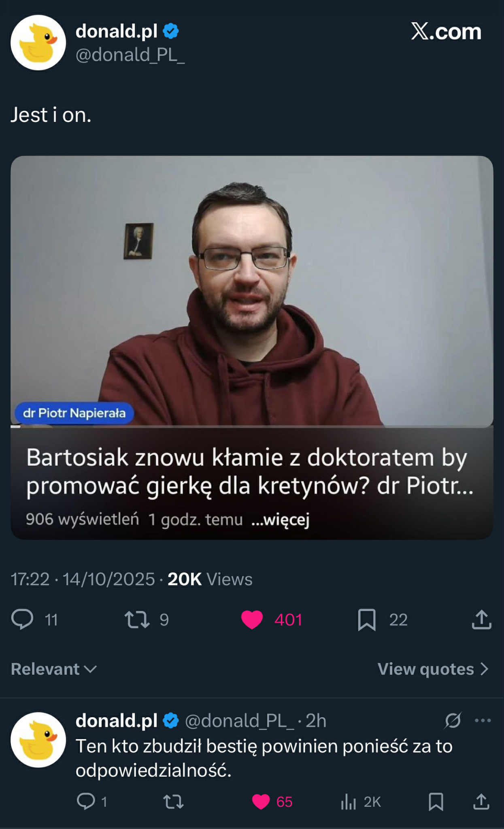504x829 pixels.
Task: Click the video progress bar under the thumbnail
Action: [252, 426]
